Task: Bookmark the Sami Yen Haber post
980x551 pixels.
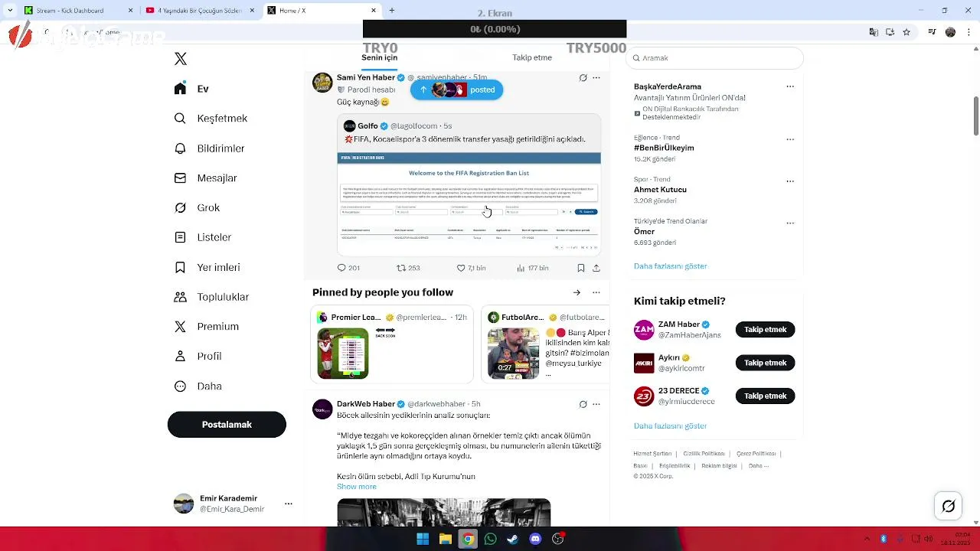Action: 581,268
